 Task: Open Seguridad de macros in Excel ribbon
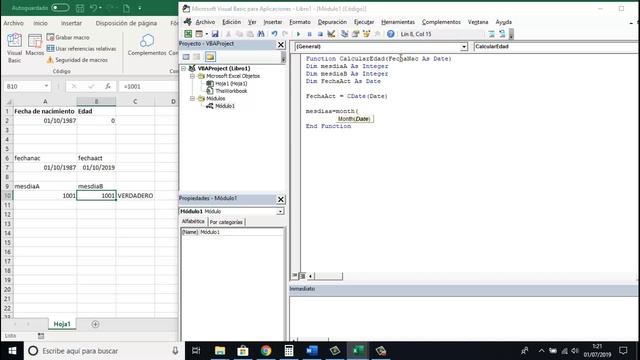77,60
